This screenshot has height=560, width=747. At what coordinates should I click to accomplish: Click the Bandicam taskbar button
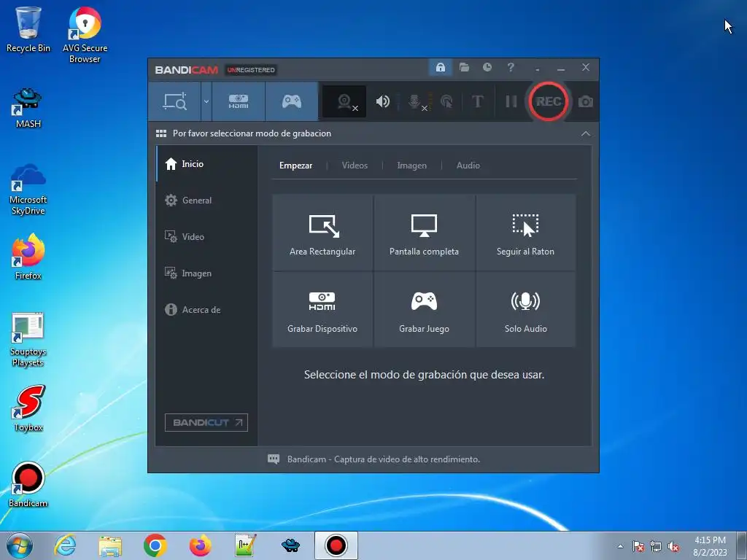click(336, 545)
